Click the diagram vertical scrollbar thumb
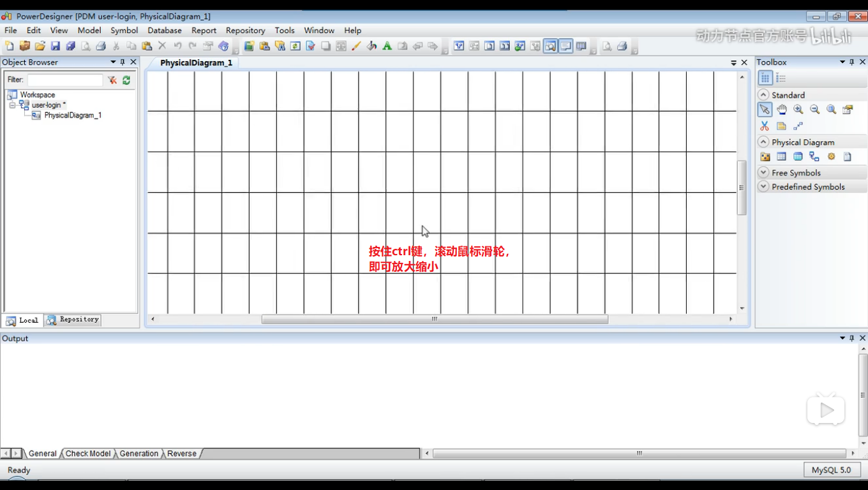The width and height of the screenshot is (868, 490). click(x=742, y=188)
